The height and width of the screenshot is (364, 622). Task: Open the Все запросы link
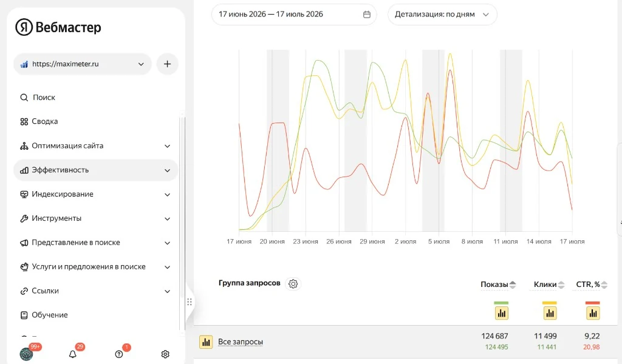tap(241, 342)
